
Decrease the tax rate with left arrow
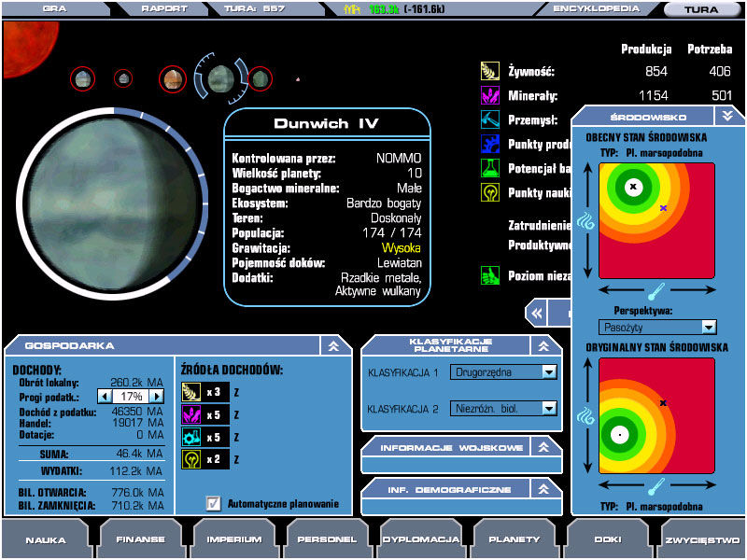pyautogui.click(x=105, y=396)
